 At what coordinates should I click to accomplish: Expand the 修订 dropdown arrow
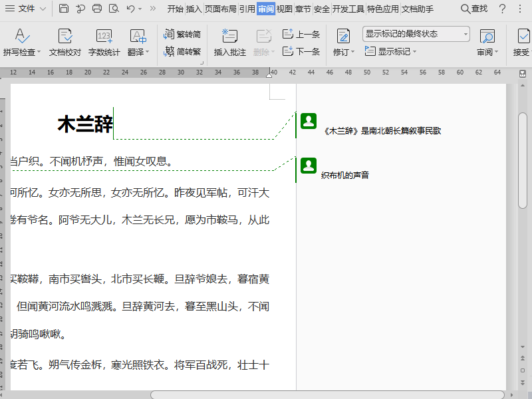pos(352,52)
